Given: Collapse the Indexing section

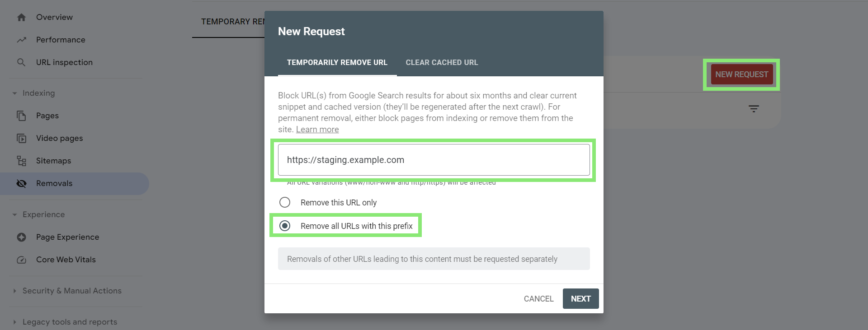Looking at the screenshot, I should (x=14, y=93).
